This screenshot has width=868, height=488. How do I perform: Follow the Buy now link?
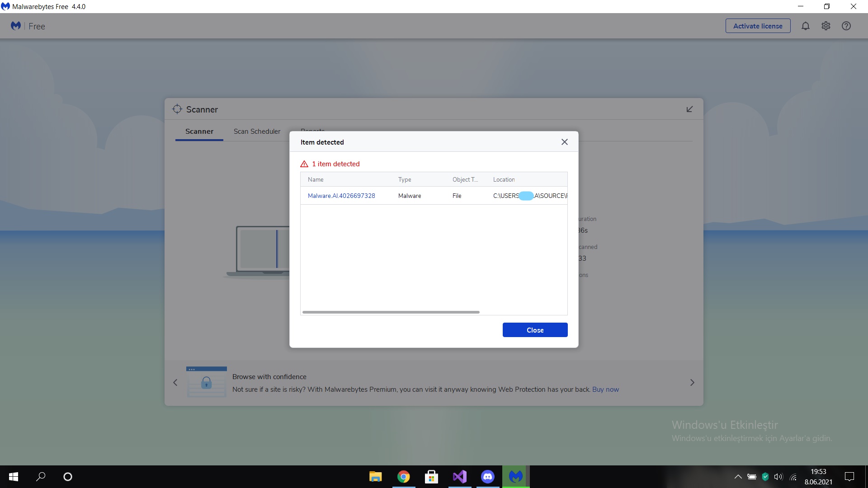click(605, 389)
